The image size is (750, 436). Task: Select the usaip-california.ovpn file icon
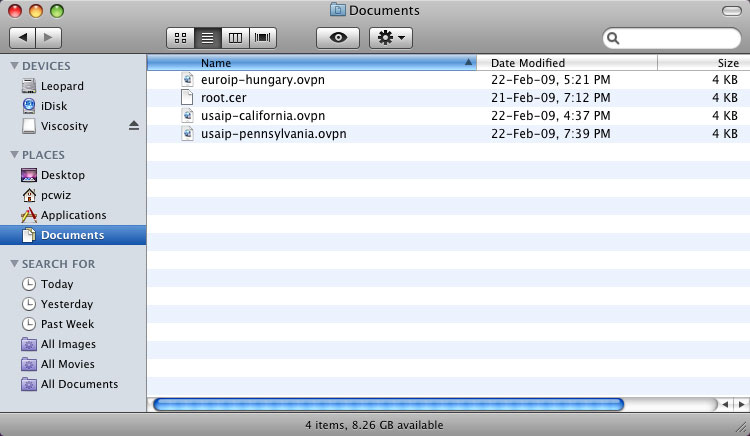tap(188, 115)
